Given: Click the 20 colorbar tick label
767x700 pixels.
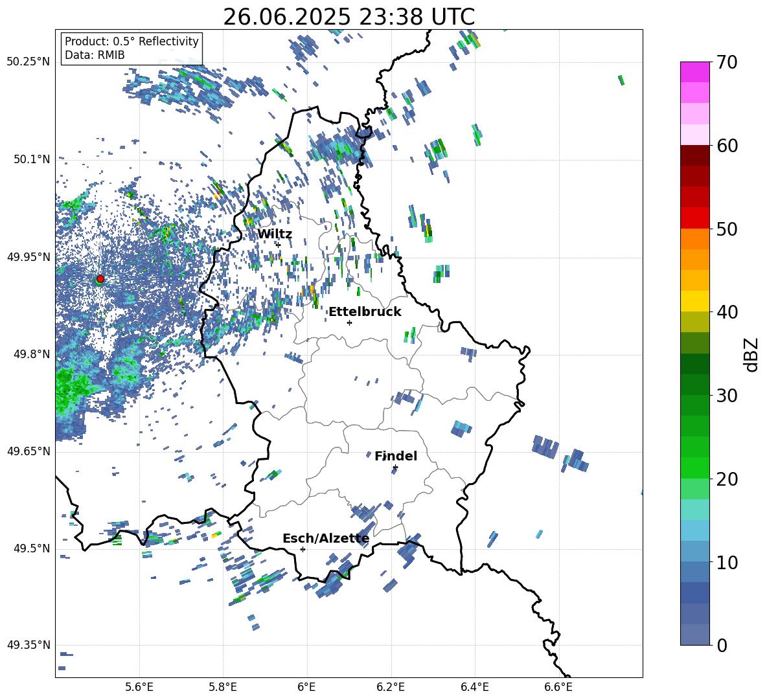Looking at the screenshot, I should coord(727,479).
